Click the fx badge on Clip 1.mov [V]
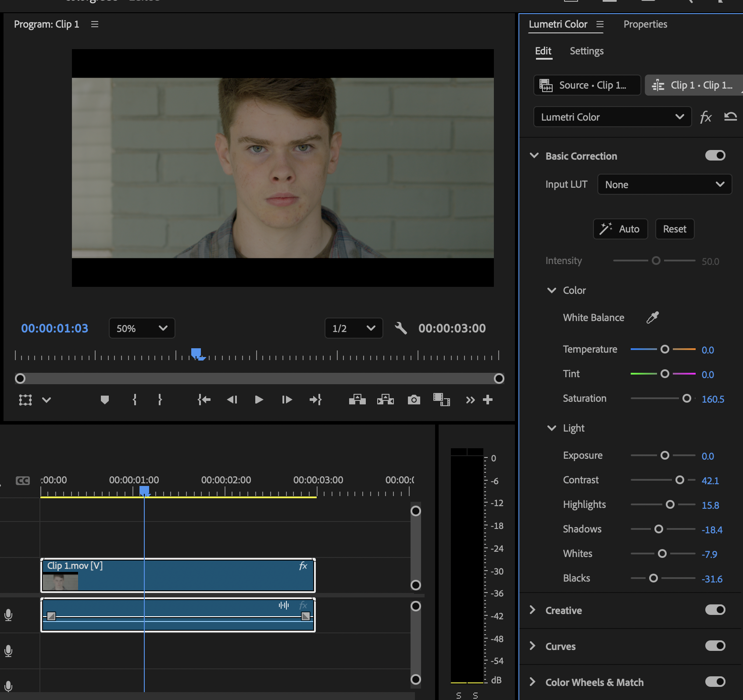Viewport: 743px width, 700px height. [303, 566]
